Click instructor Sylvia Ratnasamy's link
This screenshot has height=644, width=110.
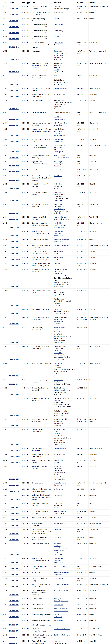(x=60, y=135)
